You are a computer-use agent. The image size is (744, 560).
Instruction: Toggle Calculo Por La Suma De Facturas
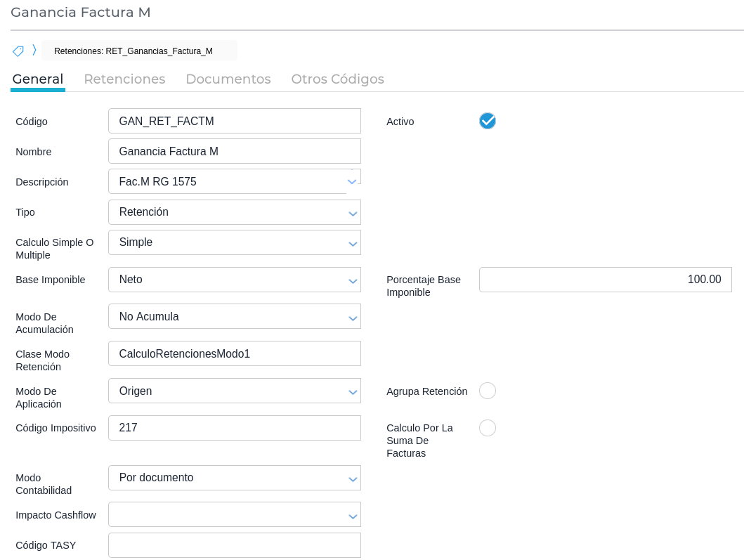[488, 428]
